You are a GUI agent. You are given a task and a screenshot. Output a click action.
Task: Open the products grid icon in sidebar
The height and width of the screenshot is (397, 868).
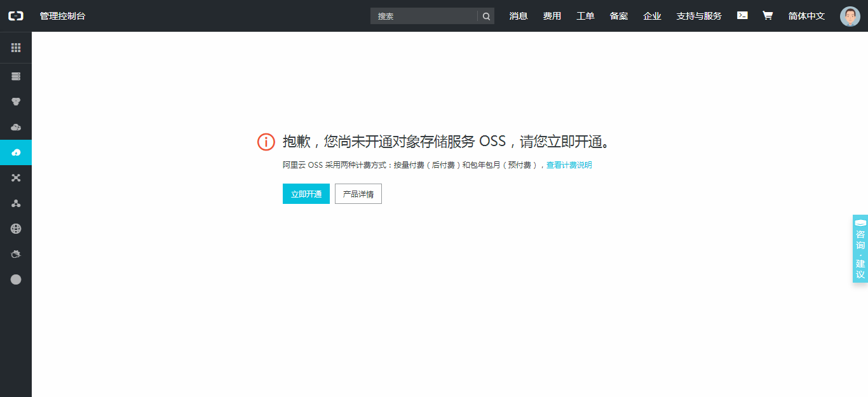[16, 48]
